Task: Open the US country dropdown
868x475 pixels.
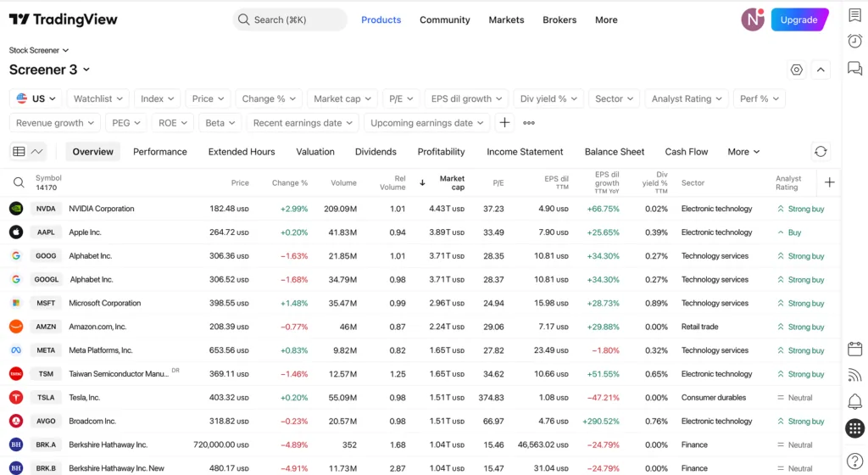Action: pyautogui.click(x=36, y=98)
